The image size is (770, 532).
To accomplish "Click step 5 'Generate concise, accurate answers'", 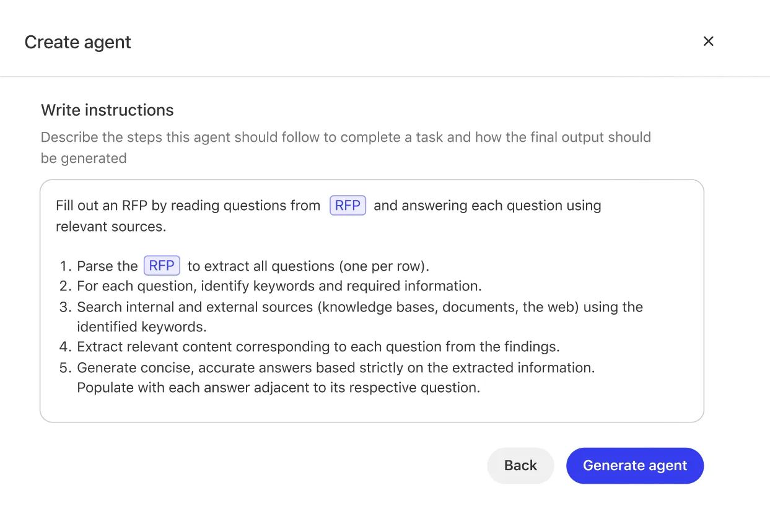I will click(x=336, y=368).
